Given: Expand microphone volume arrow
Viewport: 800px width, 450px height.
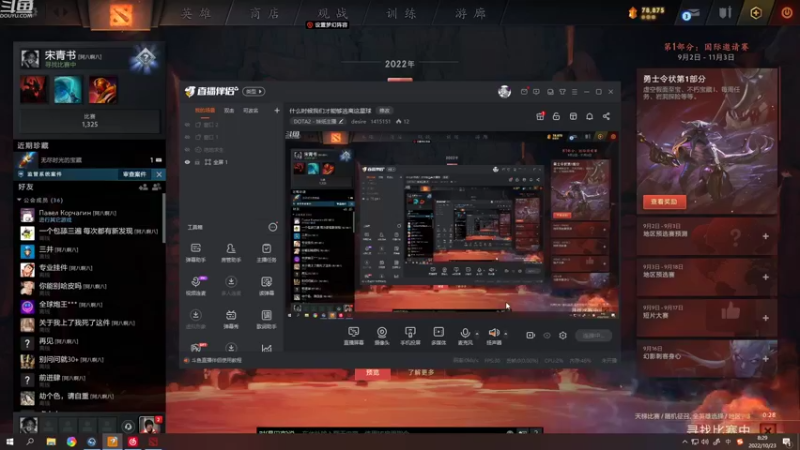Looking at the screenshot, I should coord(477,334).
